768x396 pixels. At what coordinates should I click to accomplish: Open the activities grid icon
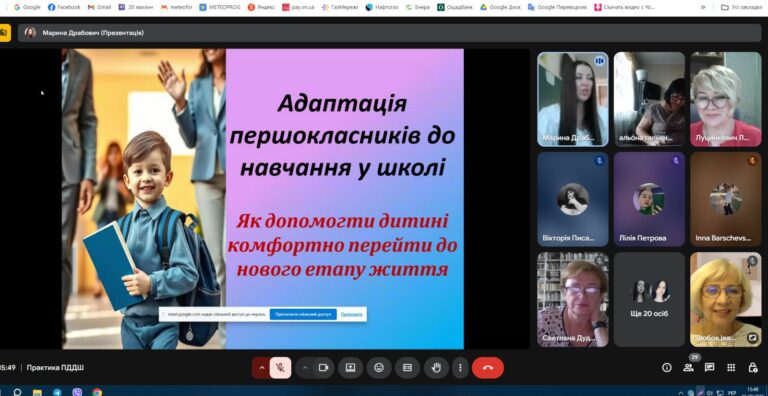pyautogui.click(x=731, y=368)
